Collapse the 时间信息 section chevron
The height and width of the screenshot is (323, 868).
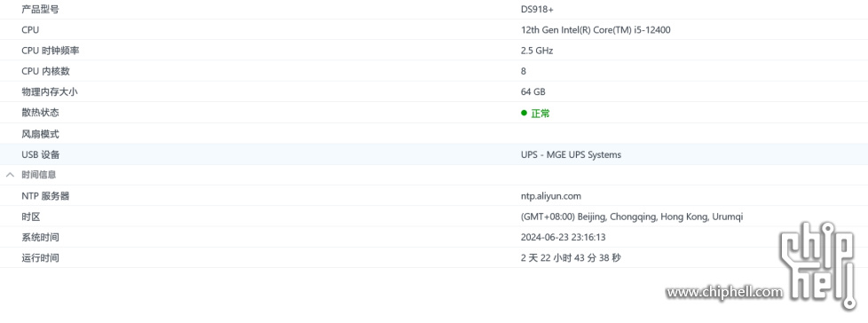[x=10, y=175]
